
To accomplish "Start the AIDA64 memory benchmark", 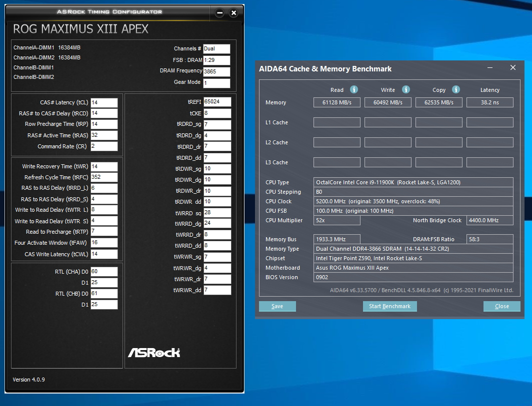I will point(390,306).
